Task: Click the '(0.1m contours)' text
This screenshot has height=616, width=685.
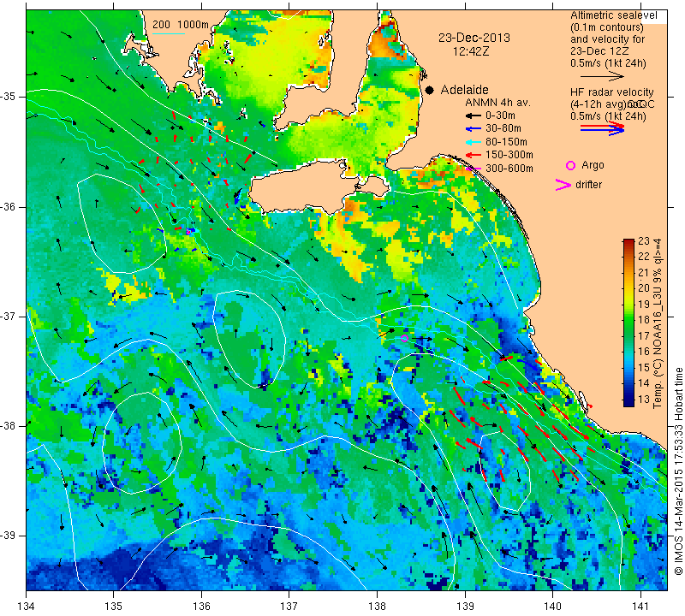Action: pyautogui.click(x=607, y=27)
